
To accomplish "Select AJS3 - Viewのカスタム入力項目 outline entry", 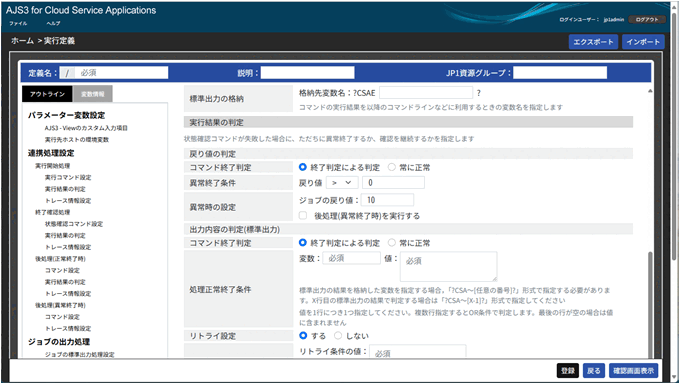I will point(86,128).
